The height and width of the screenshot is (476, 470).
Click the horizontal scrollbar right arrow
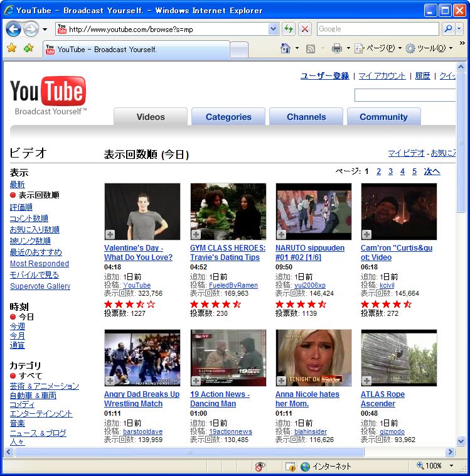point(451,452)
